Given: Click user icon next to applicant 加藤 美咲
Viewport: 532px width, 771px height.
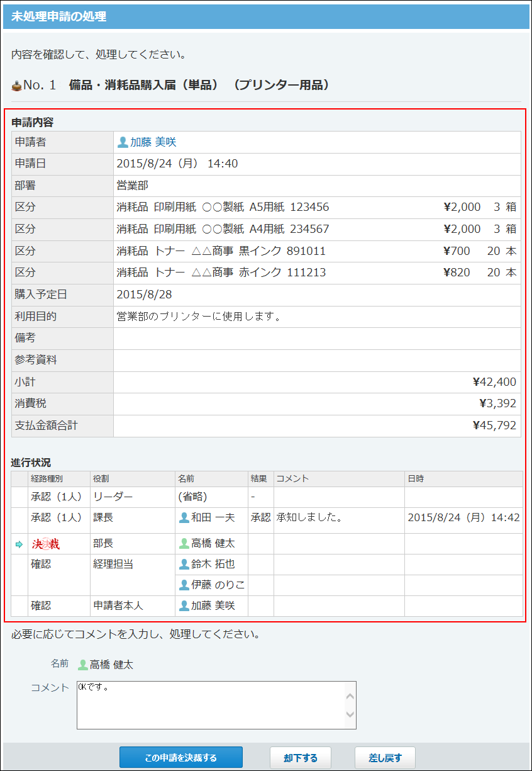Looking at the screenshot, I should click(x=123, y=142).
